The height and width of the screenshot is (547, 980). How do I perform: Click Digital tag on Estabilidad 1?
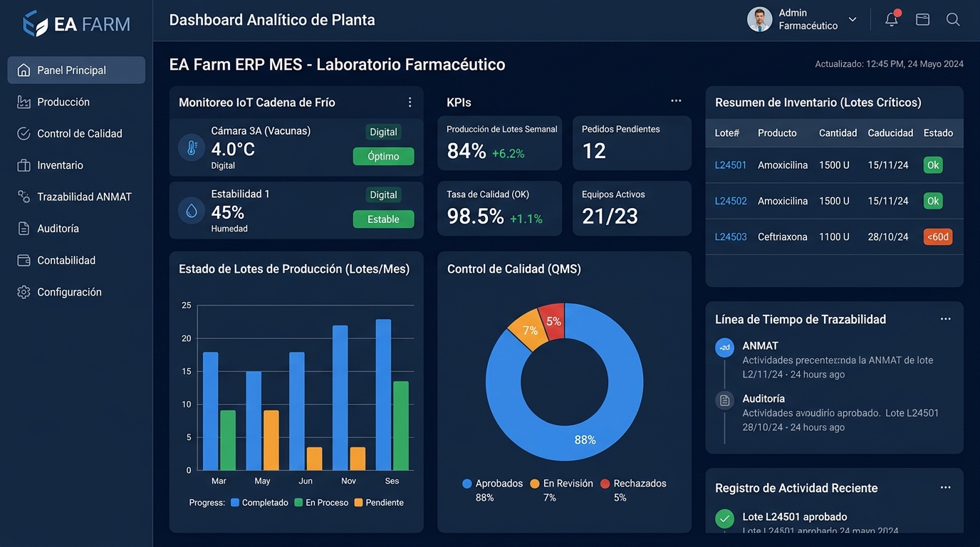[x=383, y=194]
